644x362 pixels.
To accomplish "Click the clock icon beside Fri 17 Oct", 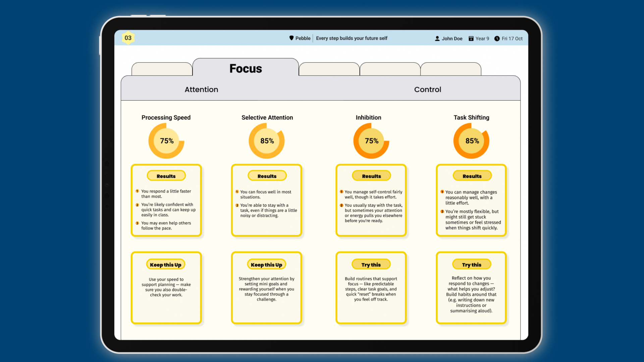I will click(x=497, y=39).
